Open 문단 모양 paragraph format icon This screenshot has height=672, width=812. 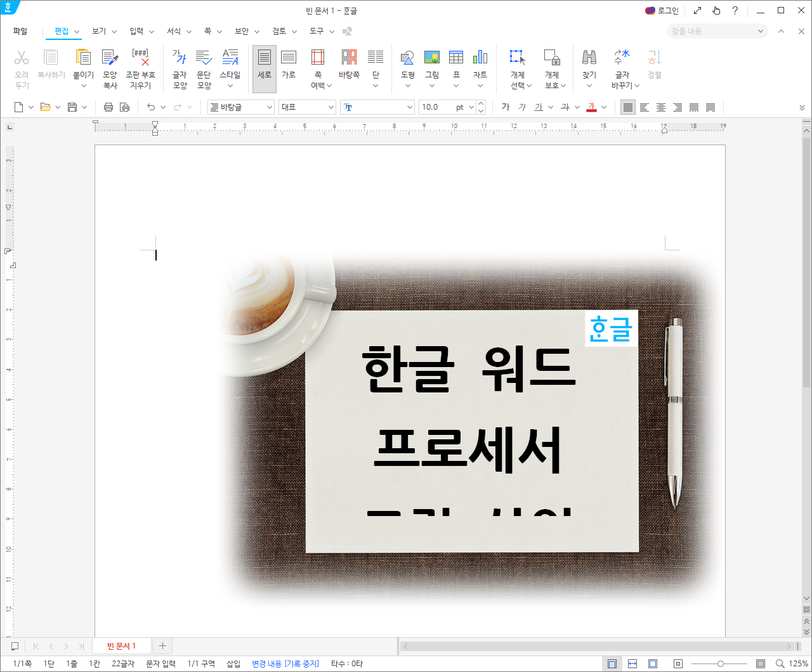click(204, 58)
